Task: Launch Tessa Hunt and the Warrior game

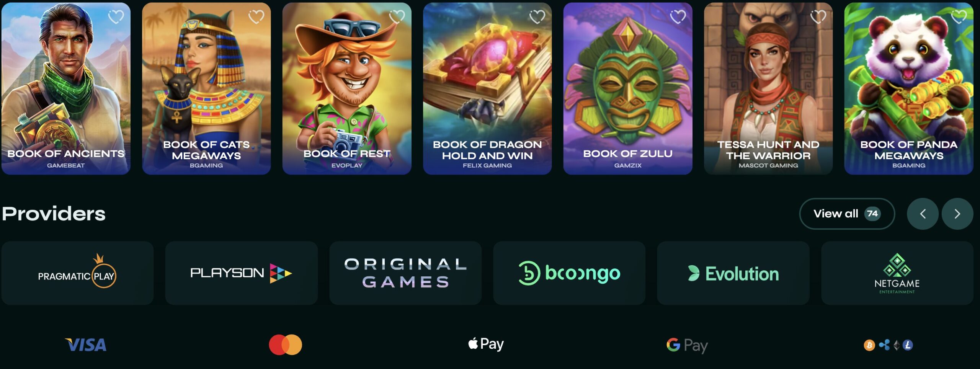Action: click(x=768, y=88)
